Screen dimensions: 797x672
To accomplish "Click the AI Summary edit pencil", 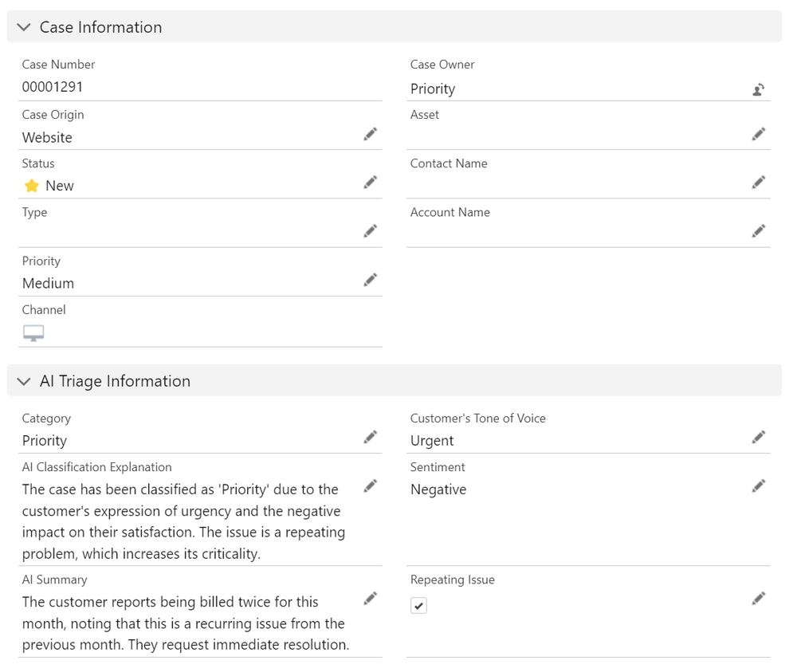I will click(370, 598).
